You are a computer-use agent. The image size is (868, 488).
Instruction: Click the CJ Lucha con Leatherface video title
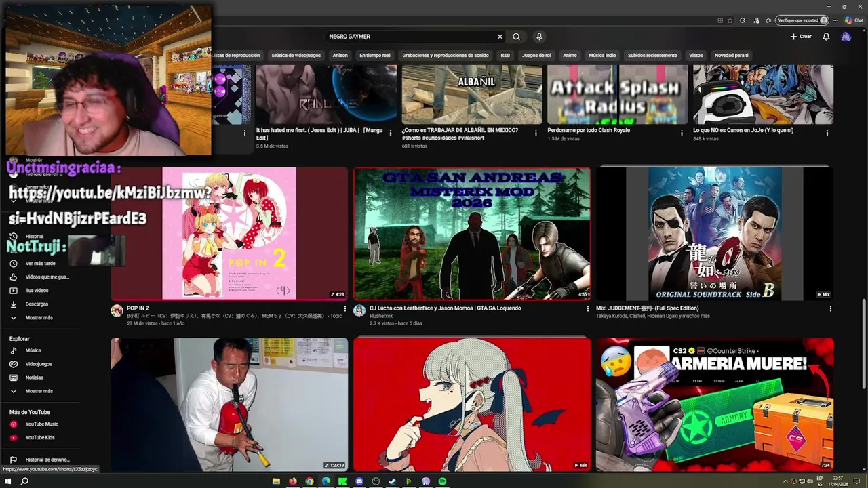coord(446,308)
